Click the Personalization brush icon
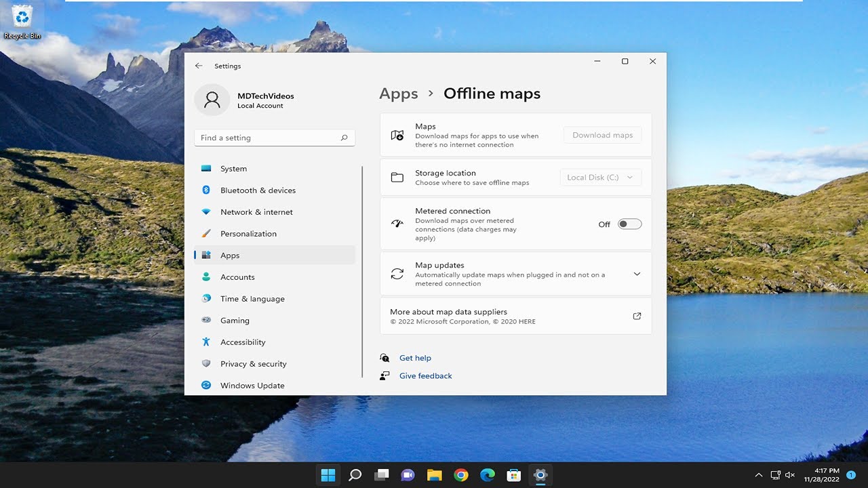This screenshot has height=488, width=868. (206, 234)
